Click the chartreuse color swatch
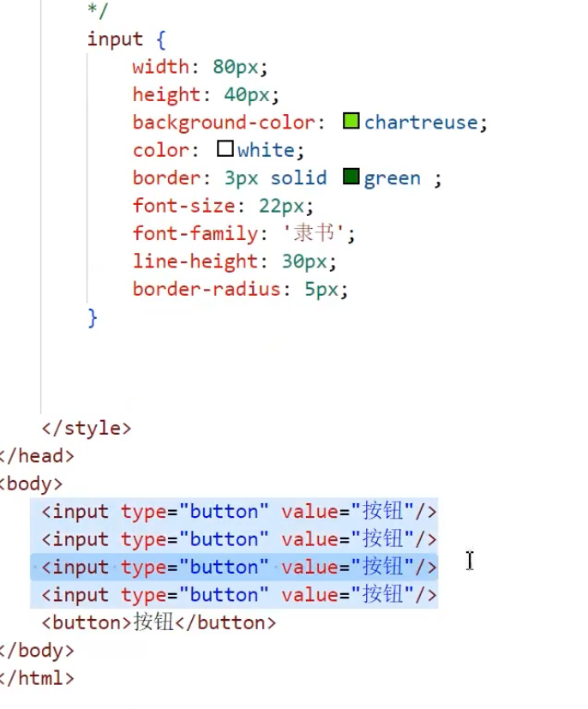 pos(351,121)
